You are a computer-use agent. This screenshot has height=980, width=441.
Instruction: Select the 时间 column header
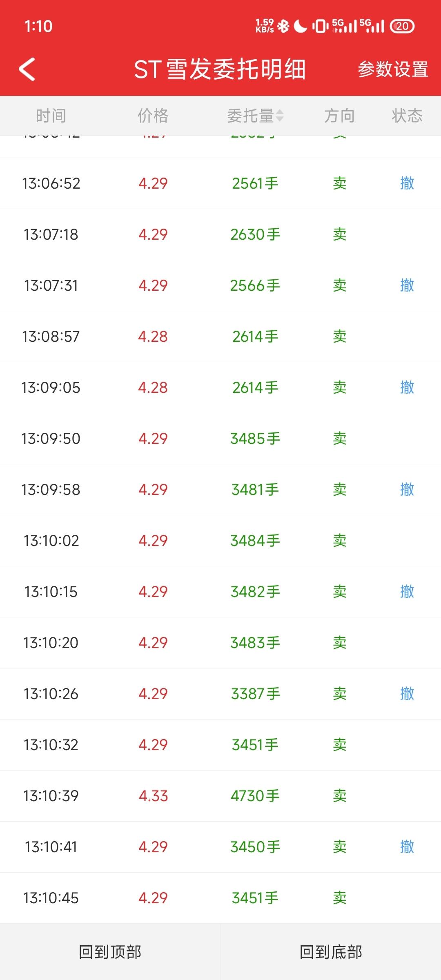pos(51,116)
